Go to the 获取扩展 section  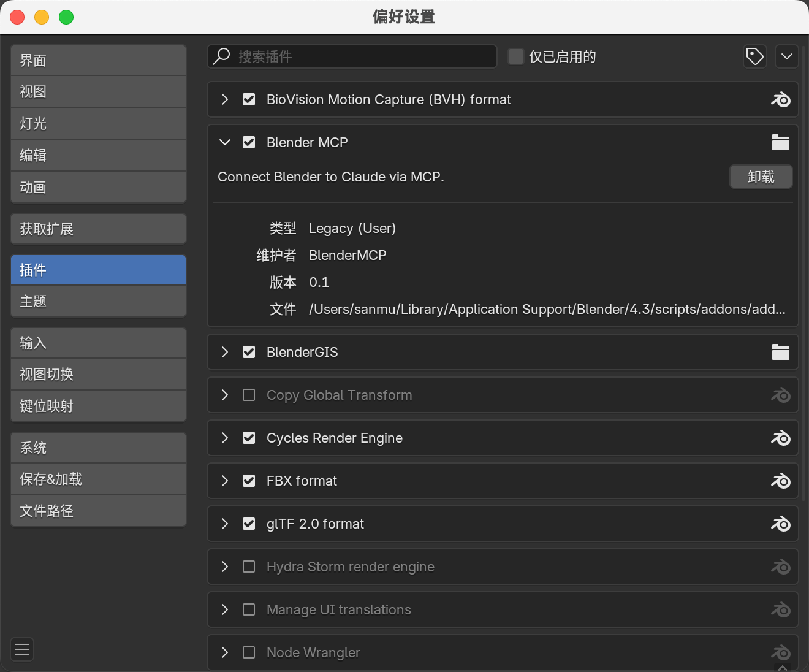click(98, 229)
